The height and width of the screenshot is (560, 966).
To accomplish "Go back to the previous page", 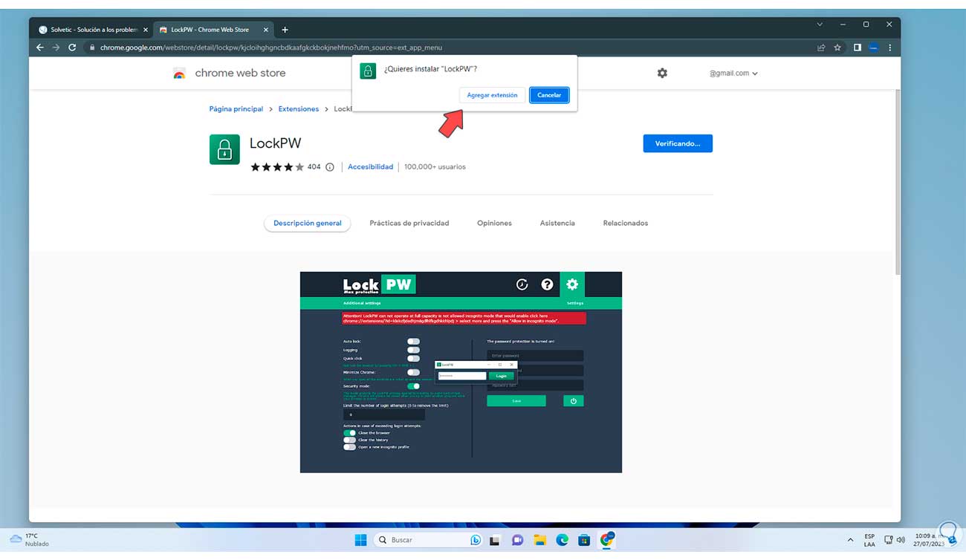I will click(40, 48).
